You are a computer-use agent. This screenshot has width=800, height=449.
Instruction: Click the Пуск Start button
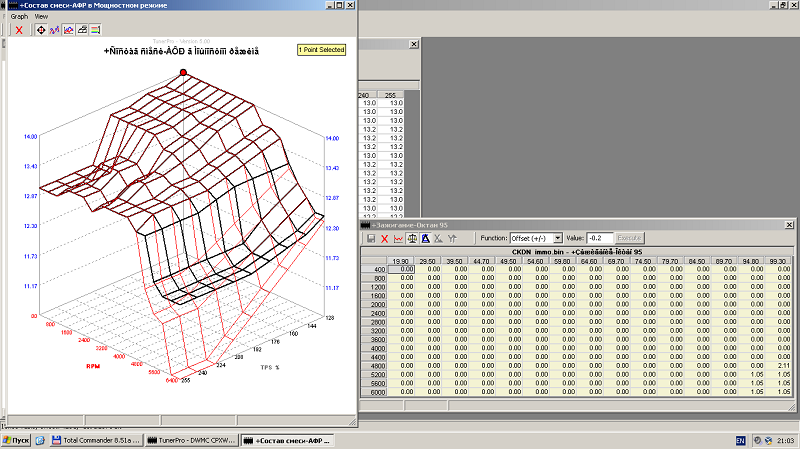click(x=17, y=440)
